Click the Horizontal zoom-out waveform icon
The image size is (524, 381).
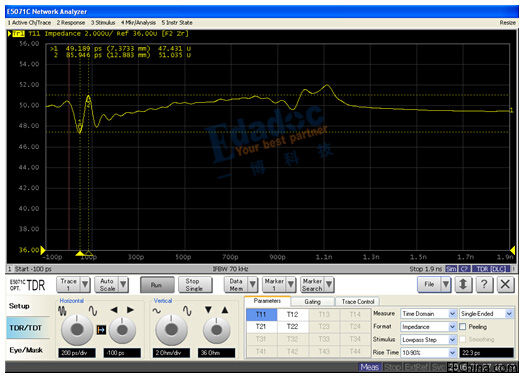pyautogui.click(x=62, y=311)
